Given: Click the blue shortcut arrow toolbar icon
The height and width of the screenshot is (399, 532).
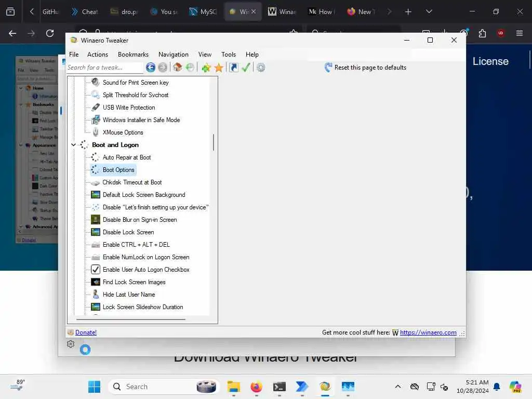Looking at the screenshot, I should tap(233, 68).
